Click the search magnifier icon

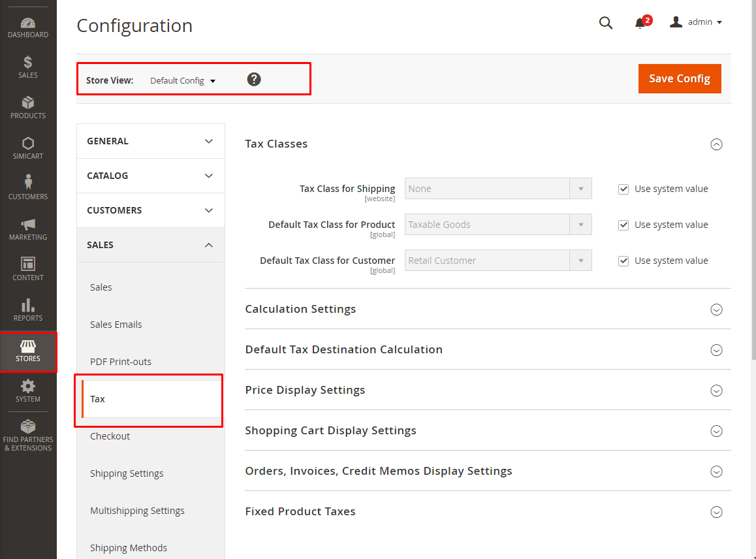[x=606, y=24]
